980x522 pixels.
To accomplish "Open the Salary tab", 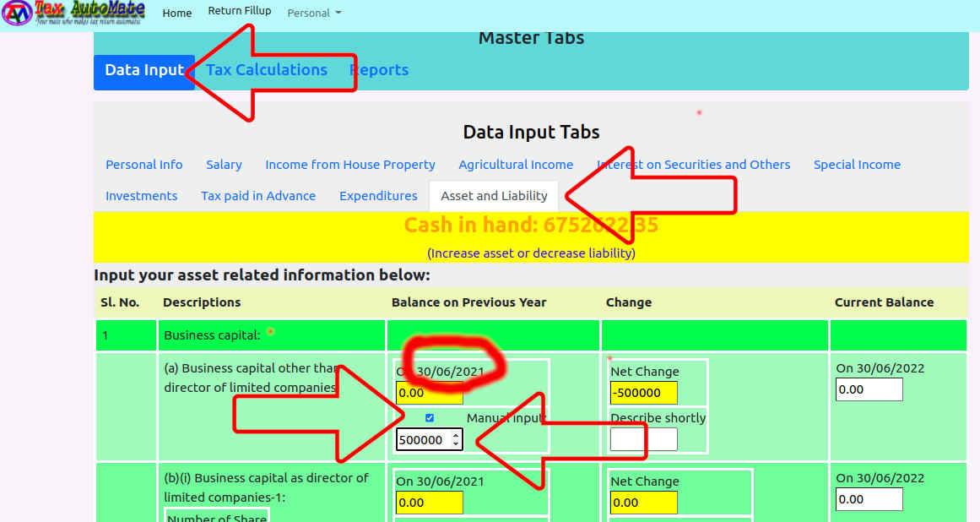I will pos(224,165).
